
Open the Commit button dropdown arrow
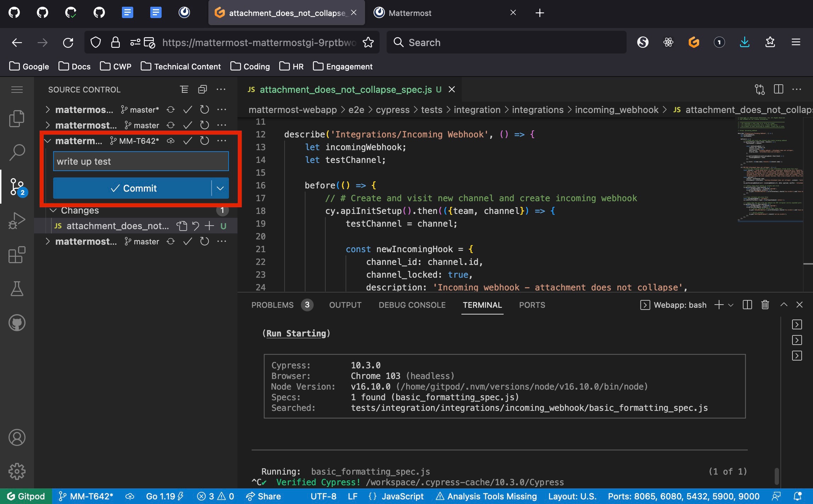(x=220, y=188)
